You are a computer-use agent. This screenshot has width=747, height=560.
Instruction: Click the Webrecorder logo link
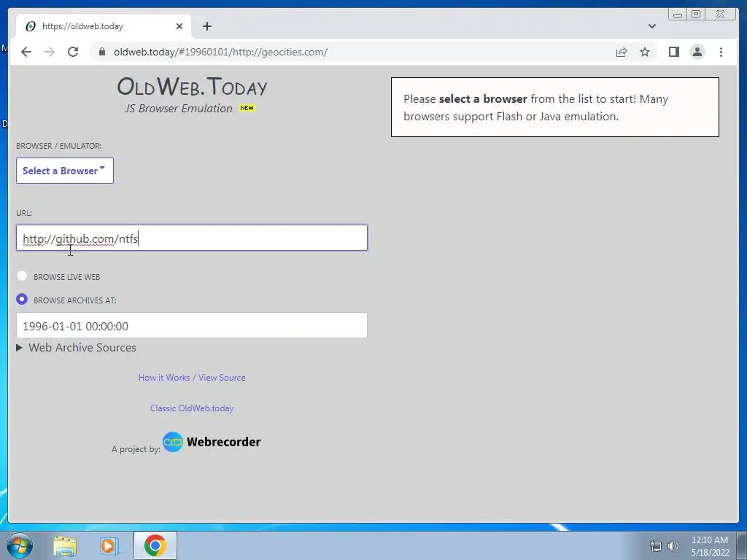212,442
